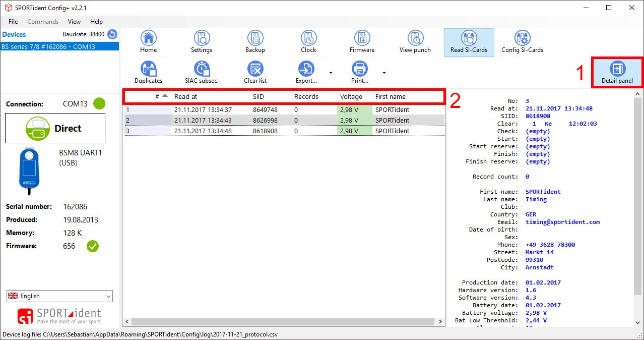Open the Home toolbar icon
644x340 pixels.
tap(148, 41)
